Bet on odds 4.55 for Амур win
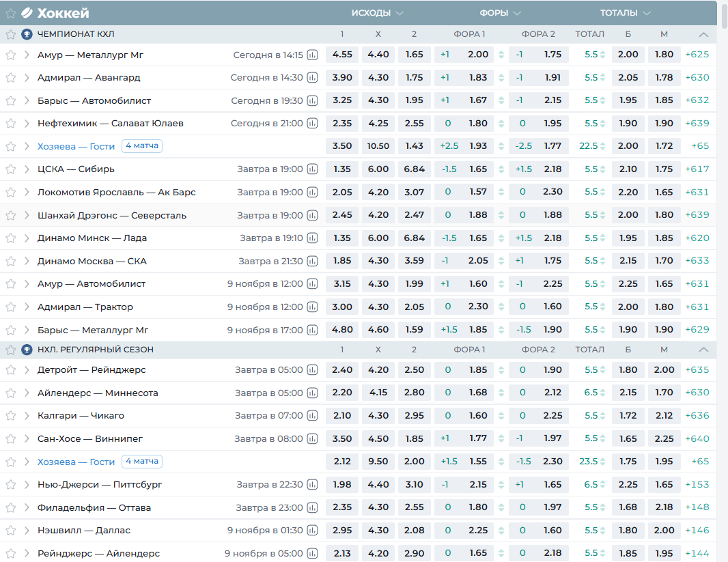The image size is (728, 562). (x=342, y=55)
